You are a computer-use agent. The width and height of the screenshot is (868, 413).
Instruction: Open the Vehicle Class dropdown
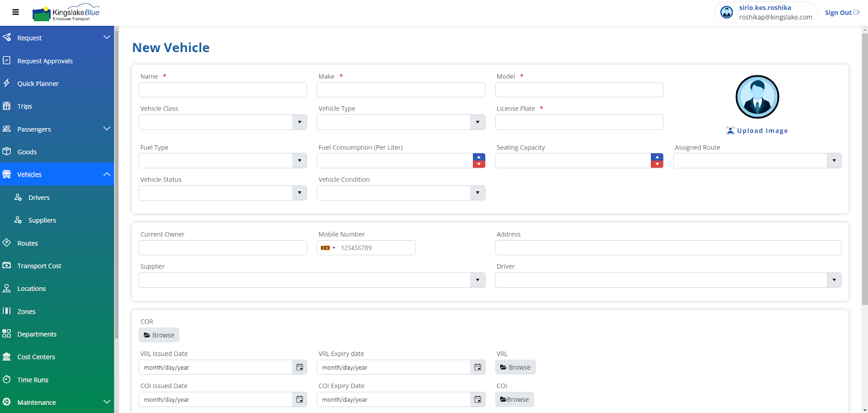coord(299,122)
